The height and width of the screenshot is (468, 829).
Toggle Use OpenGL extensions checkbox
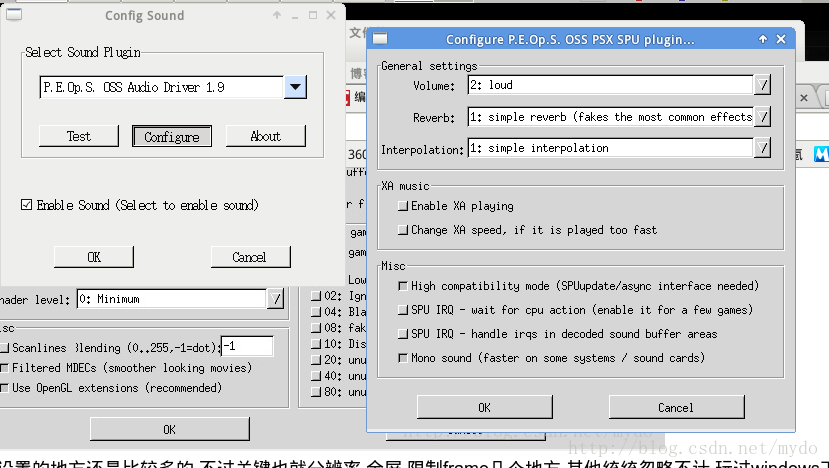[4, 388]
